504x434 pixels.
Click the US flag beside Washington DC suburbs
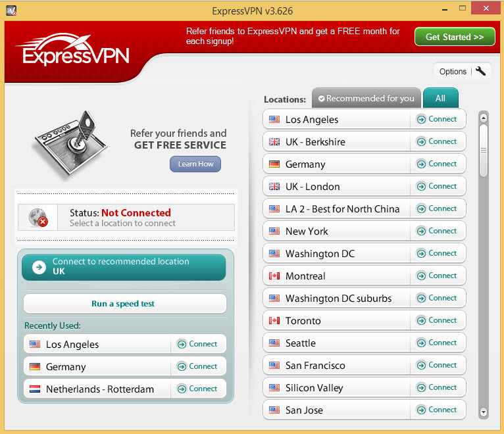(274, 298)
